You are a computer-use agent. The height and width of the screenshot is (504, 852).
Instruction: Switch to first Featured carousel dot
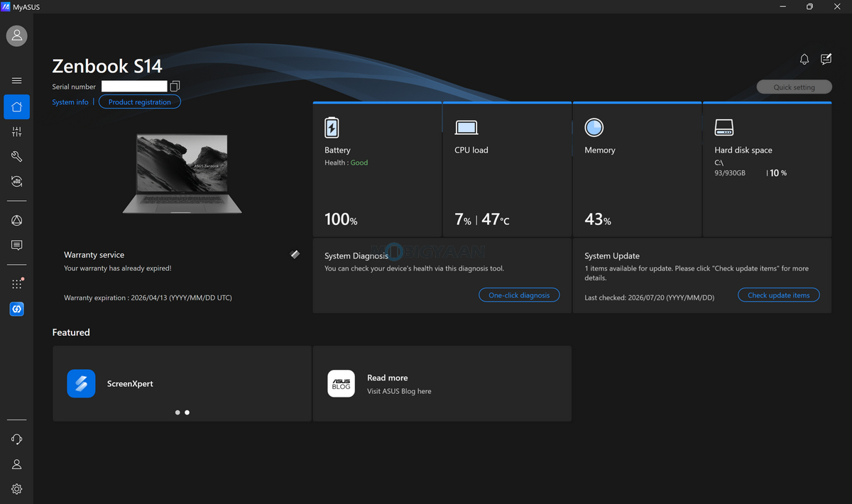click(177, 412)
